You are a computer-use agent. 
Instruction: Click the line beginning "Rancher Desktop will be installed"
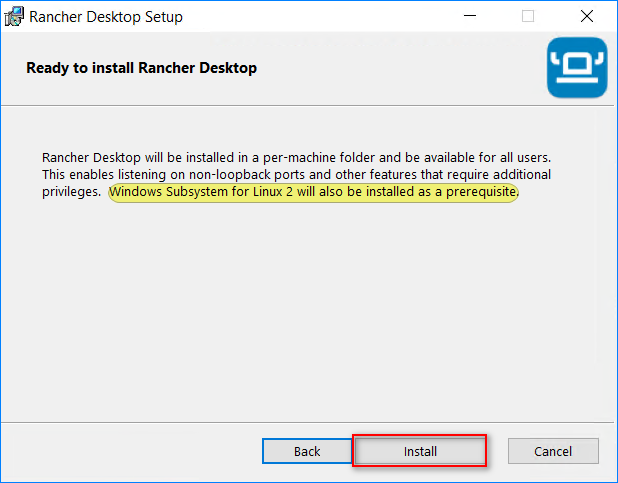pyautogui.click(x=296, y=158)
